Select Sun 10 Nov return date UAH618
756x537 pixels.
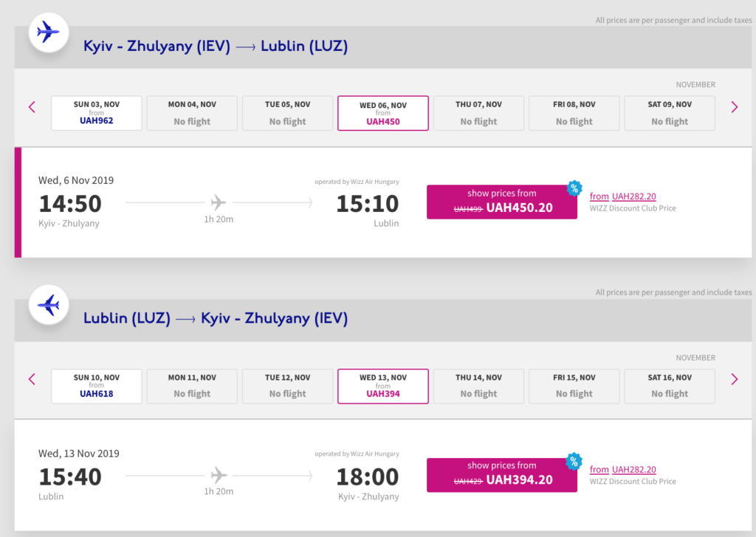click(x=96, y=386)
